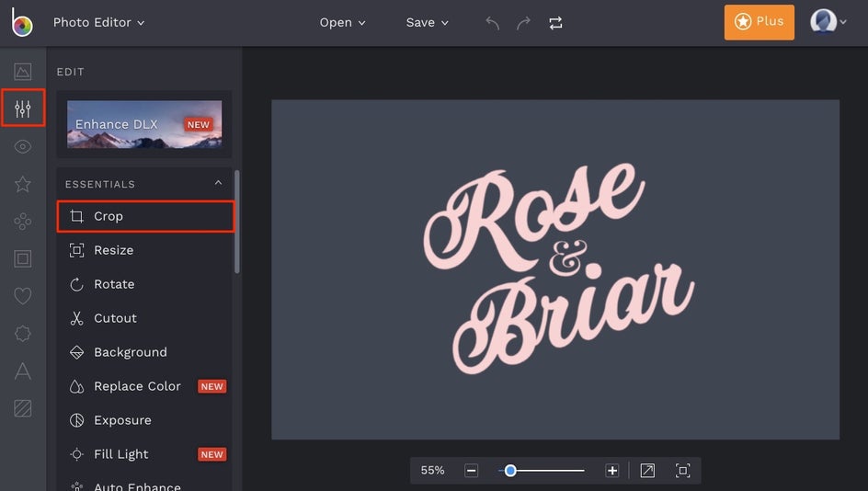Open the Frames sidebar icon
Image resolution: width=868 pixels, height=491 pixels.
click(23, 259)
